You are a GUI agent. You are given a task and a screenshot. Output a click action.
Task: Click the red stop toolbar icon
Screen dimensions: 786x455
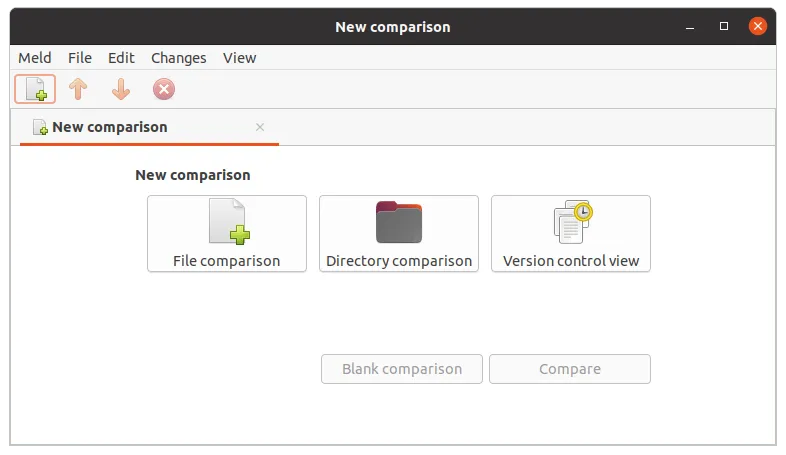point(164,90)
